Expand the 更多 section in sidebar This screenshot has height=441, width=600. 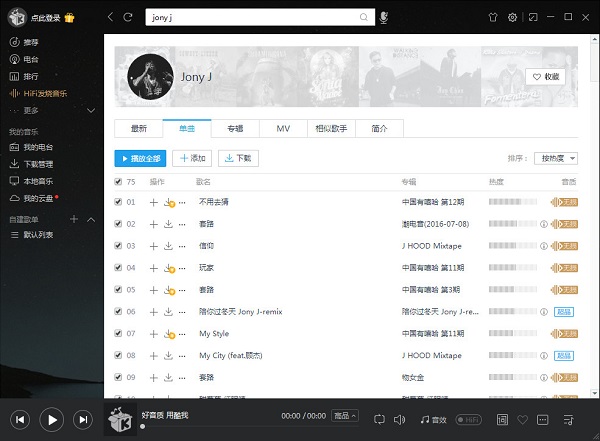pyautogui.click(x=30, y=110)
